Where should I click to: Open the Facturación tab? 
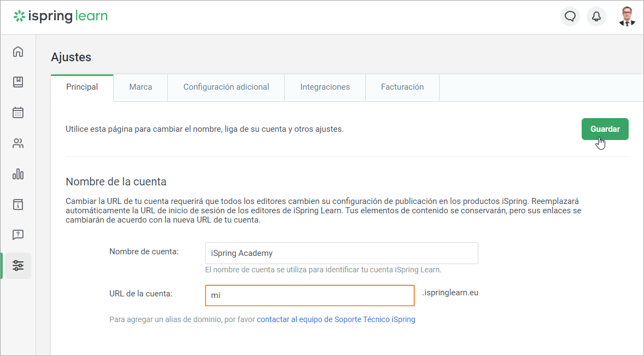click(x=402, y=87)
